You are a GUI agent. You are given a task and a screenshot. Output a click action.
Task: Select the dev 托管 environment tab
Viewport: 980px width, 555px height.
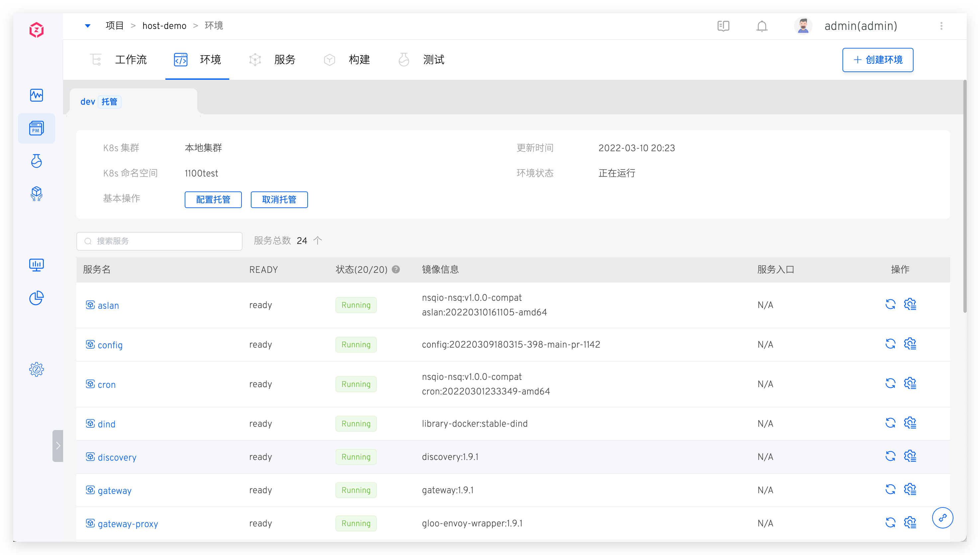[x=100, y=102]
